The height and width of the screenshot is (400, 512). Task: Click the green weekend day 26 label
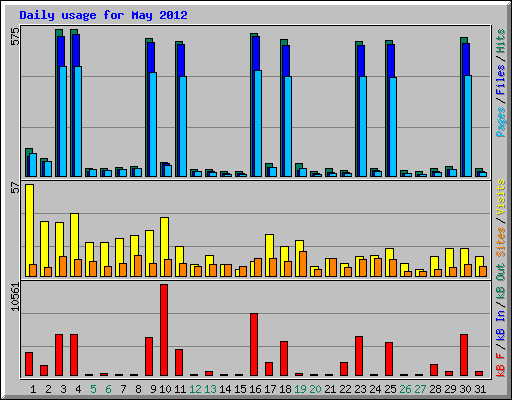pos(405,389)
